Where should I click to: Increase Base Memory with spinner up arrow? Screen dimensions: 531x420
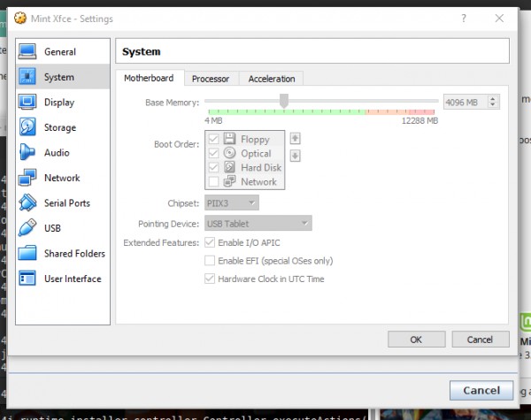493,99
